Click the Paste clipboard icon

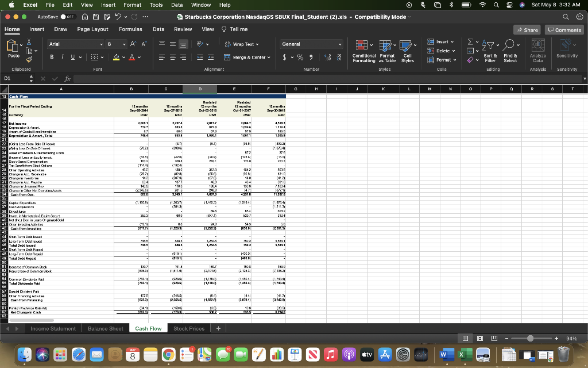[x=12, y=46]
